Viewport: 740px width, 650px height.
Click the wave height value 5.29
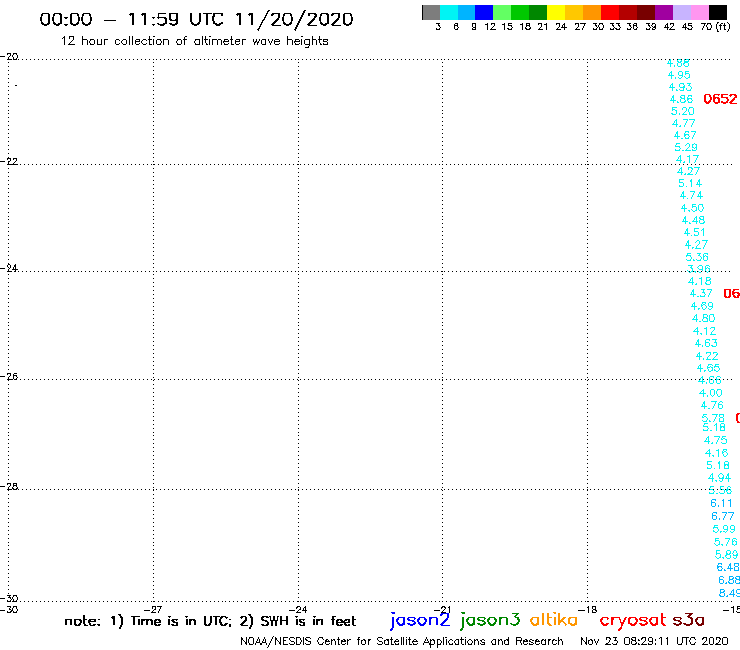tap(686, 147)
